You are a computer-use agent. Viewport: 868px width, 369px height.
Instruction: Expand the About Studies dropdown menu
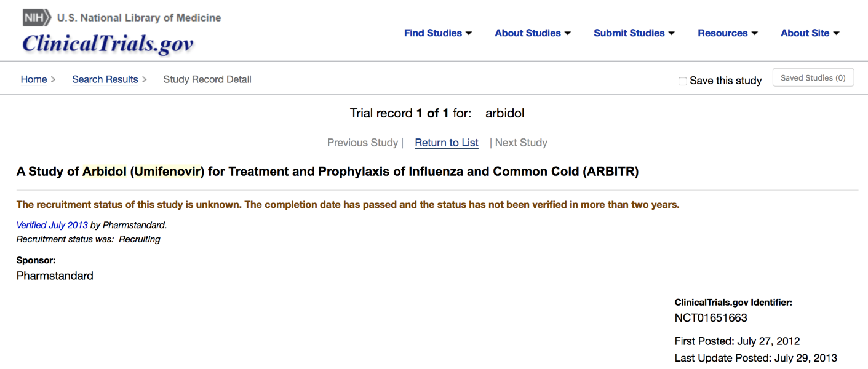pos(533,33)
